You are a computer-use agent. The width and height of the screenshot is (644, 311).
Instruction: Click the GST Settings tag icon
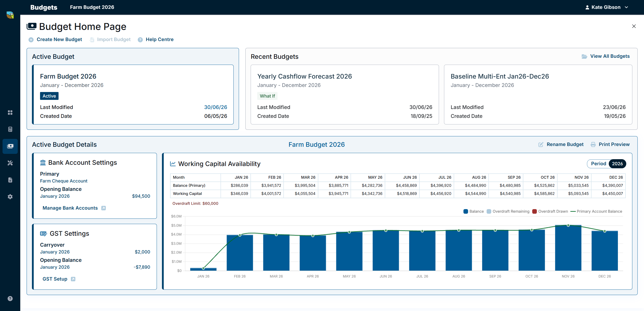click(43, 234)
